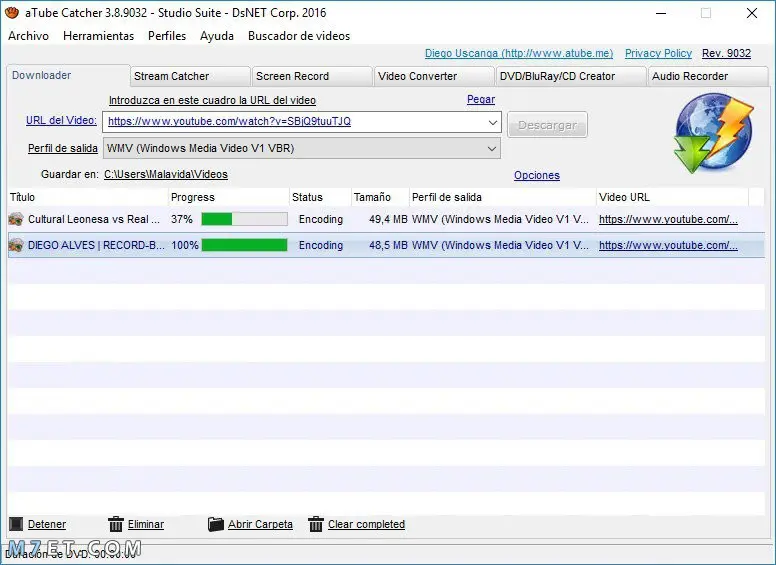Open the Privacy Policy link
Screen dimensions: 776x565
click(658, 53)
